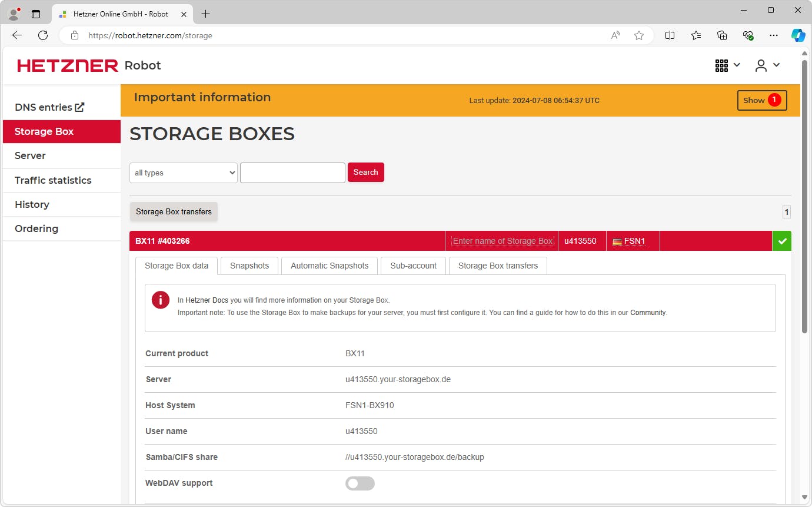Open Traffic statistics in the sidebar

coord(62,180)
